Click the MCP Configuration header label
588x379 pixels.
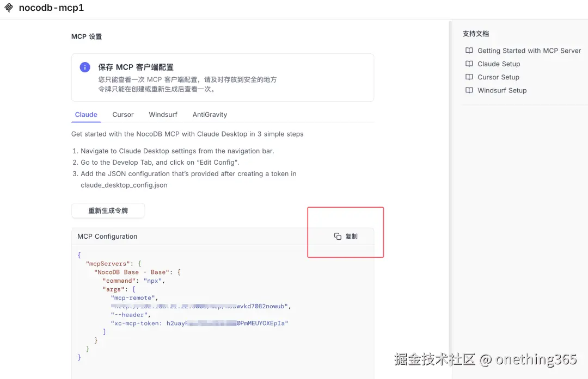(107, 237)
